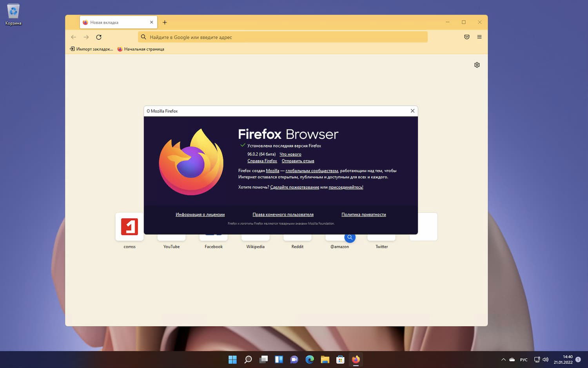Follow the Mozilla link in the description
This screenshot has height=368, width=588.
click(272, 171)
